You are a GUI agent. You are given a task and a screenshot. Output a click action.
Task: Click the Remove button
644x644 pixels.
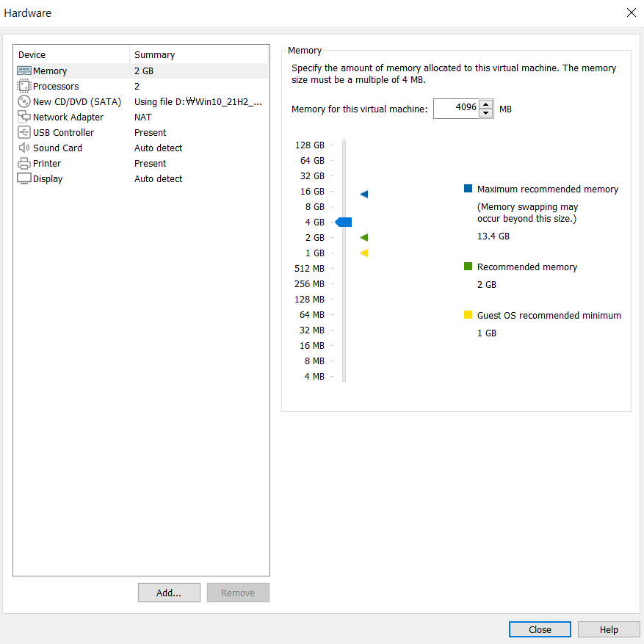click(x=238, y=593)
